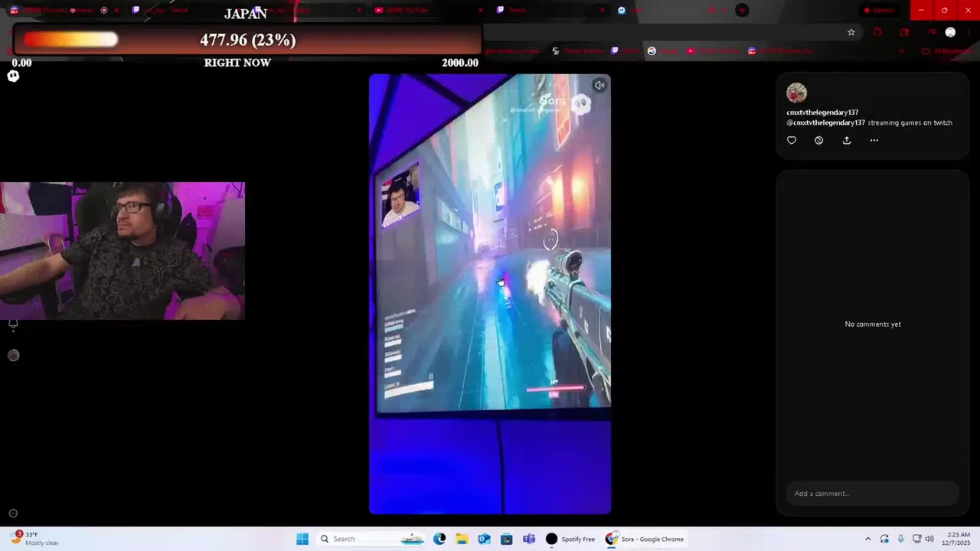This screenshot has width=980, height=551.
Task: Show hidden system tray icons
Action: pos(867,539)
